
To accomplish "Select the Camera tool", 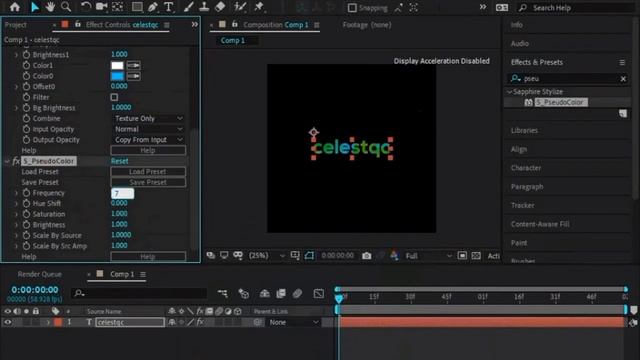I will [101, 7].
